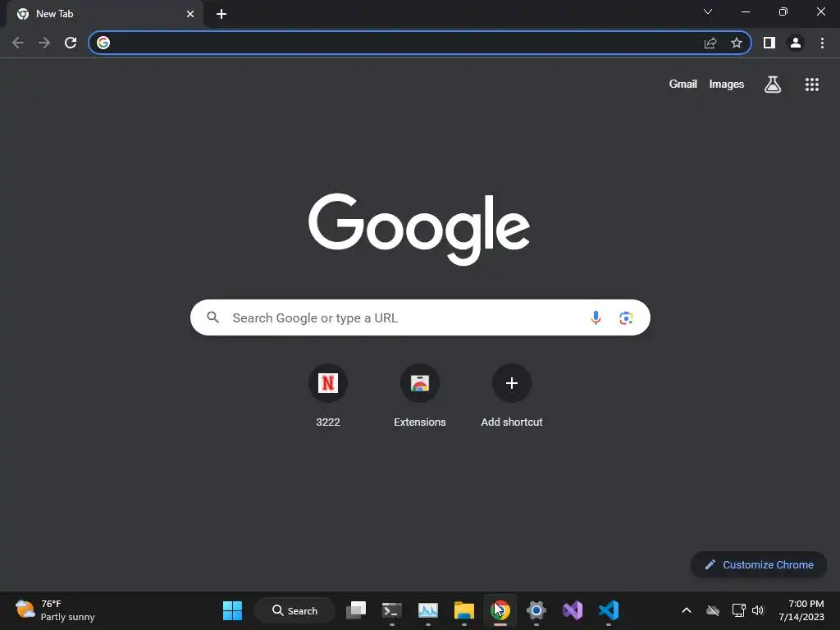Open the chart monitor app on the taskbar
Screen dimensions: 840x630
tap(428, 610)
